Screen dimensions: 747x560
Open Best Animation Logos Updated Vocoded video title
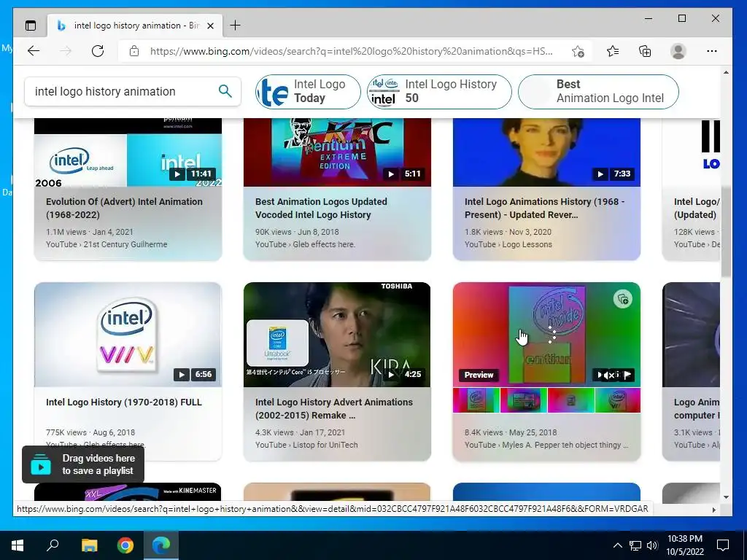(x=321, y=208)
